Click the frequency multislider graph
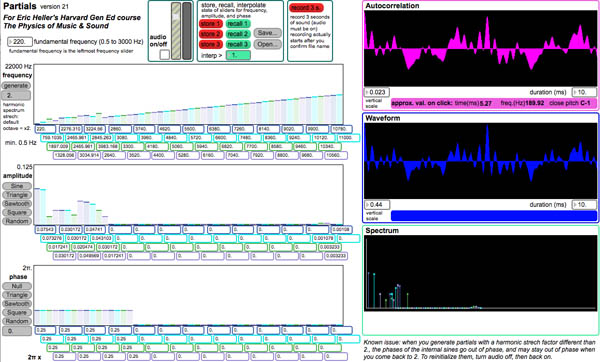The width and height of the screenshot is (600, 362). [189, 94]
